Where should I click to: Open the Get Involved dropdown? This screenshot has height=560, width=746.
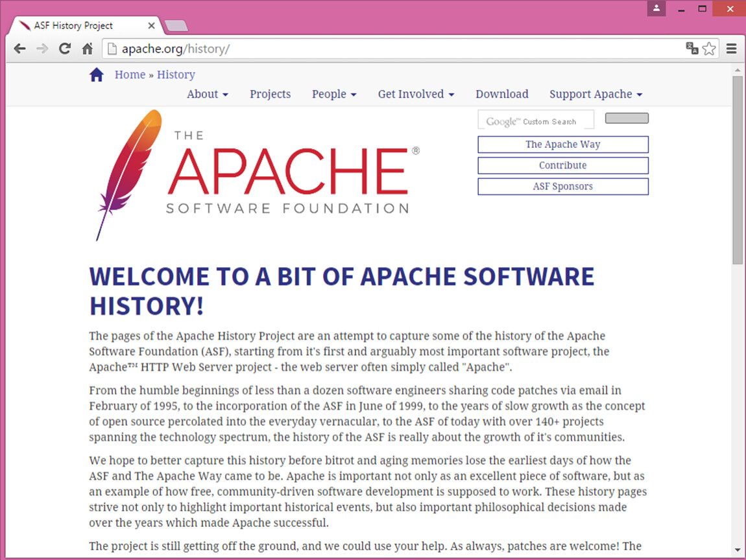point(416,94)
